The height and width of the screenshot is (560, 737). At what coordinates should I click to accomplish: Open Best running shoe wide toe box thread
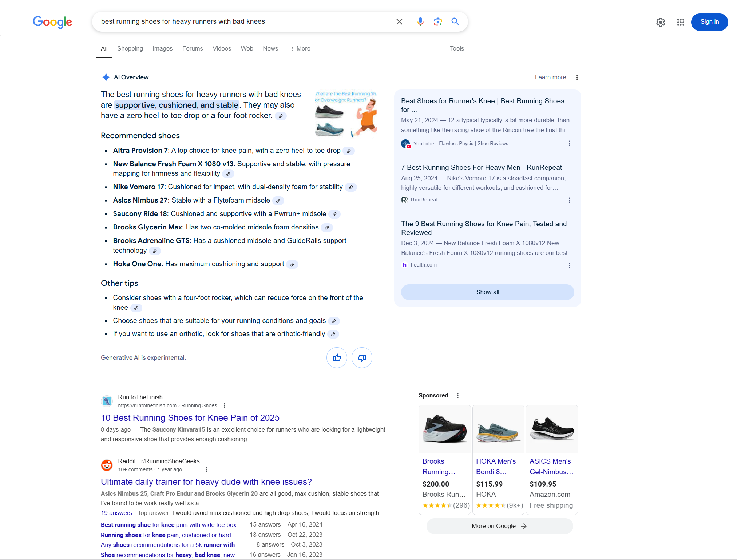point(172,525)
